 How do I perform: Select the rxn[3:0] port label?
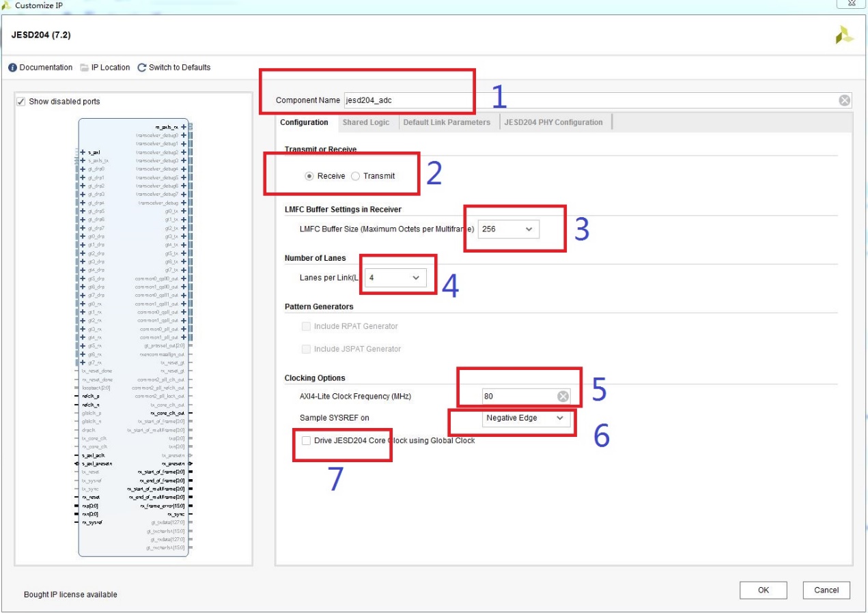click(x=90, y=514)
